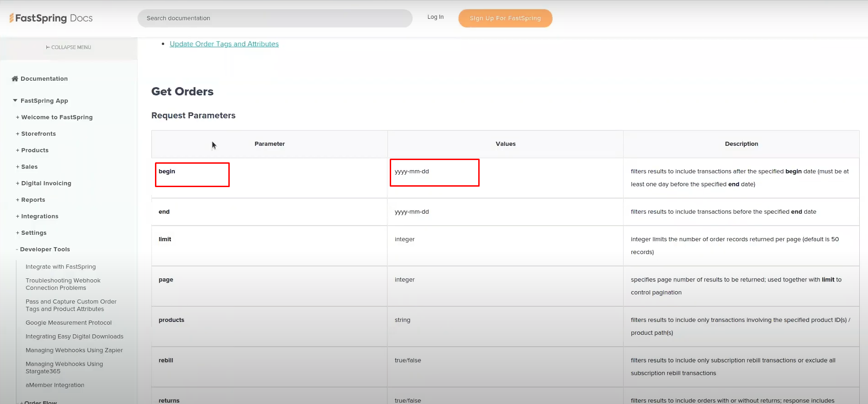The image size is (868, 404).
Task: Open Integrate with FastSpring page
Action: coord(61,266)
